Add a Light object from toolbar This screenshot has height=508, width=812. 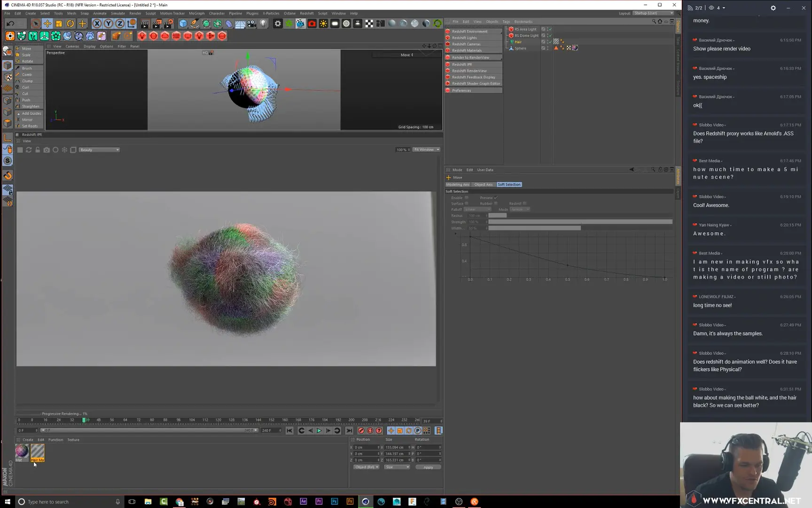pos(264,24)
